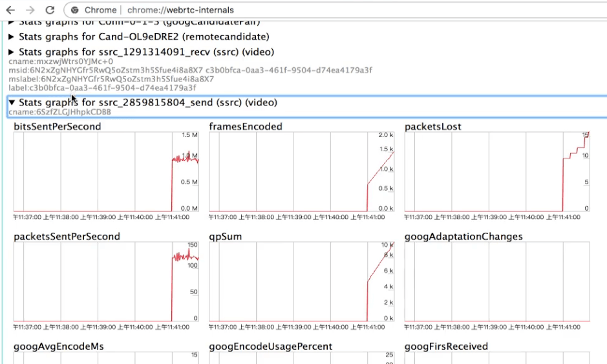Screen dimensions: 607x364
Task: Select the framesEncoded title text
Action: (246, 127)
